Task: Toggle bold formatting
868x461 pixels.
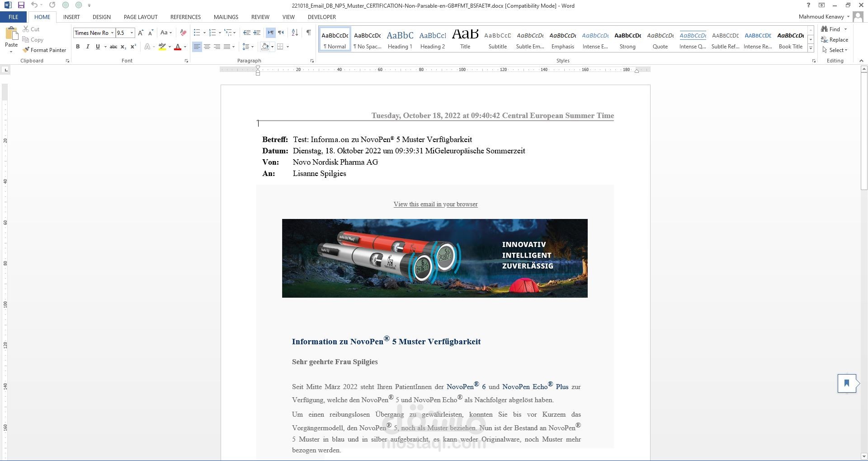Action: [x=78, y=47]
